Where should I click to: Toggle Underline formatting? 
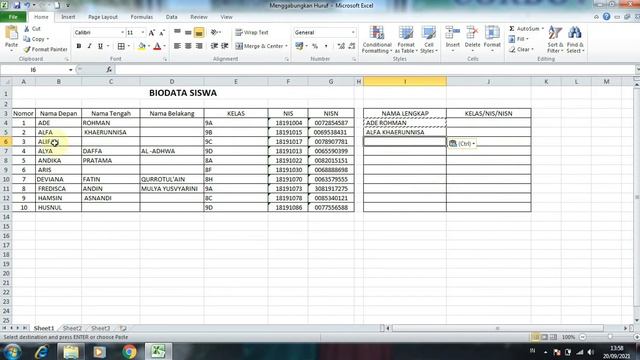click(x=100, y=46)
